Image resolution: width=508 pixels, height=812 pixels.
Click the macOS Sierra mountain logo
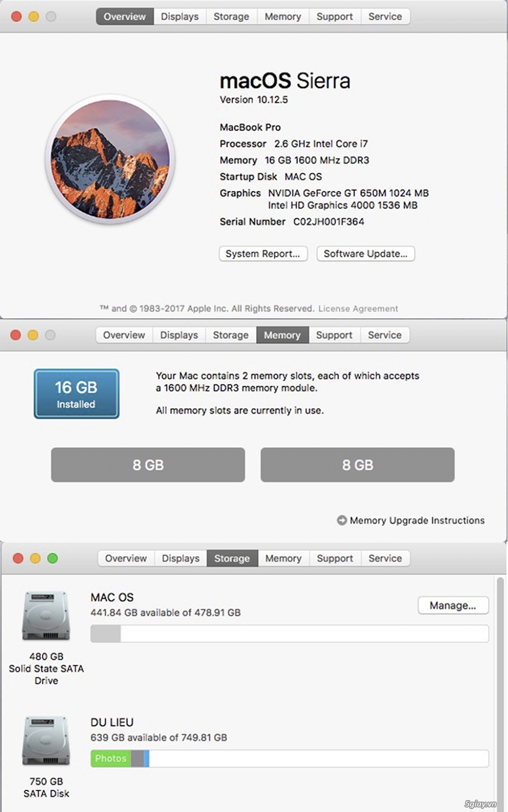[x=110, y=159]
